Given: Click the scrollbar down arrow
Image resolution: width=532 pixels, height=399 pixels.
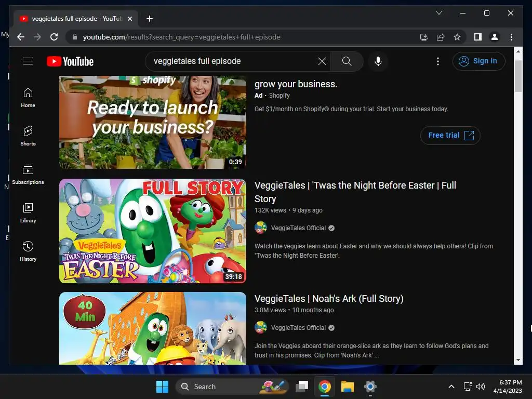Looking at the screenshot, I should click(518, 361).
